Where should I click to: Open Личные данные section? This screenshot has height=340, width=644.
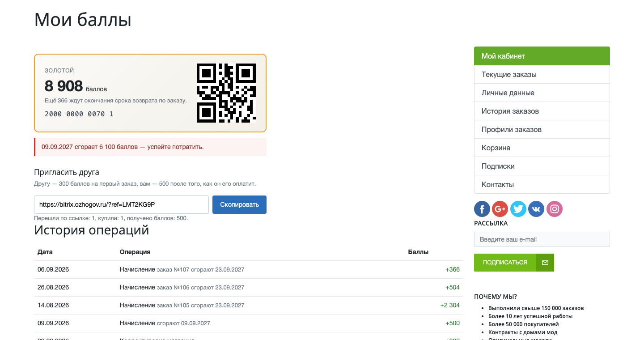coord(542,93)
